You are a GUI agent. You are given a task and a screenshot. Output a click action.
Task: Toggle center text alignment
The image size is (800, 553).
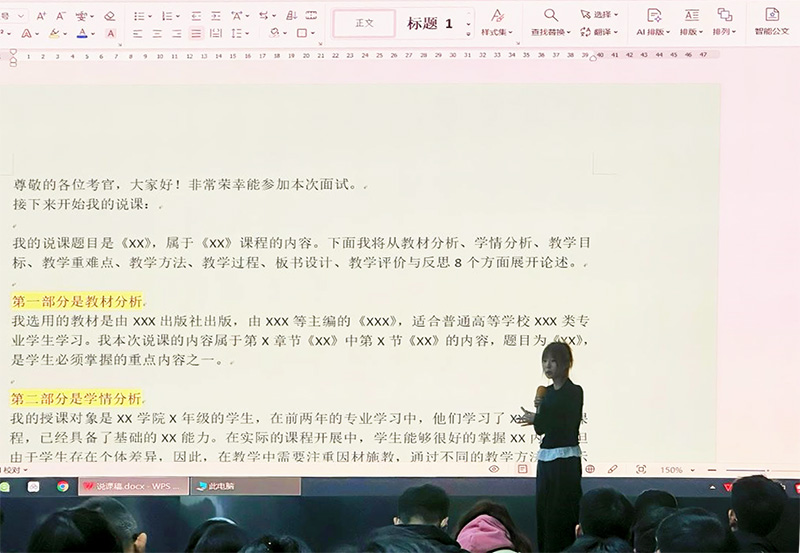pos(155,34)
